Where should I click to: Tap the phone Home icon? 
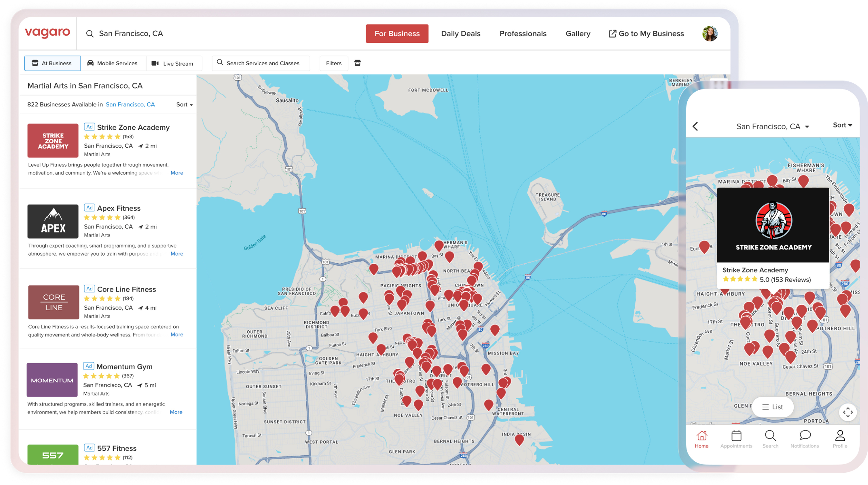click(702, 436)
